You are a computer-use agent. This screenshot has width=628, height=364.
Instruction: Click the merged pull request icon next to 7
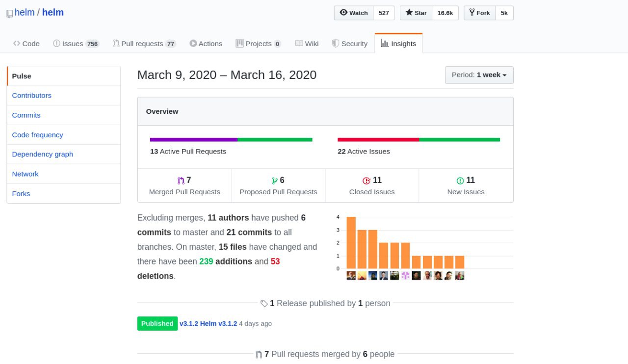[x=181, y=181]
